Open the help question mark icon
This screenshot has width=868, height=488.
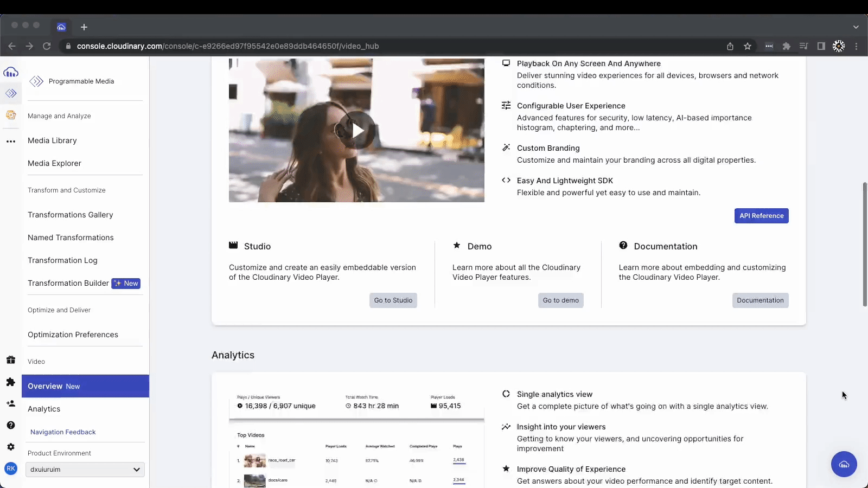(11, 425)
